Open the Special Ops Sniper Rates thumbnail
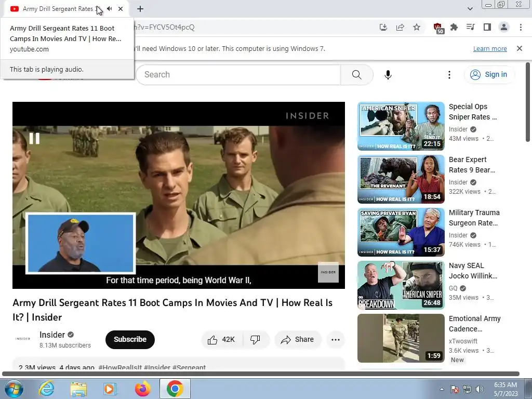This screenshot has height=399, width=532. click(401, 126)
